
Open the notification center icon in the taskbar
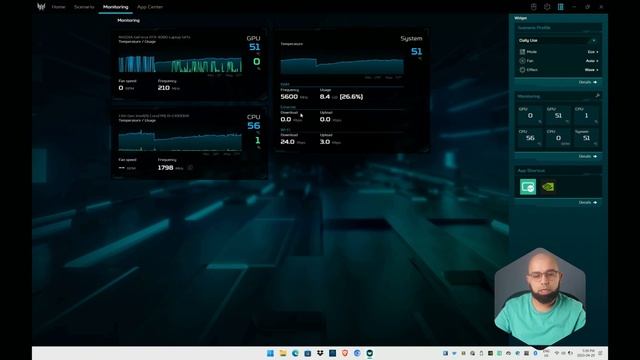[600, 353]
